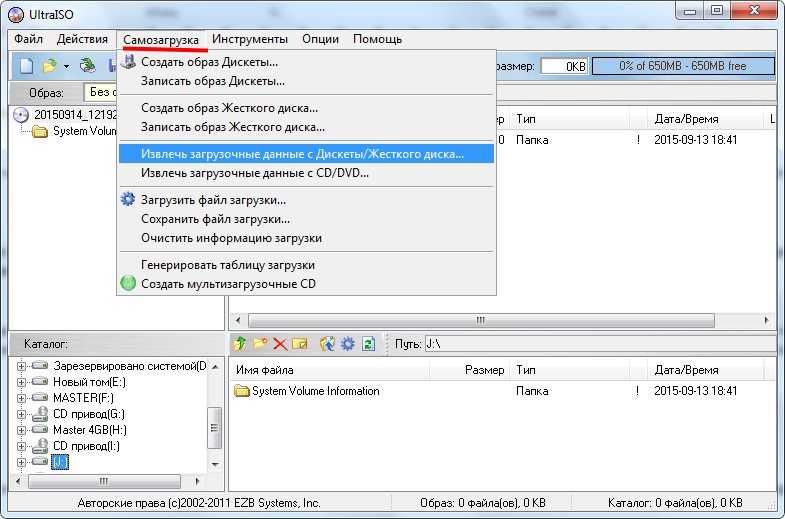
Task: Click the Дата/Время header in upper list
Action: click(706, 119)
